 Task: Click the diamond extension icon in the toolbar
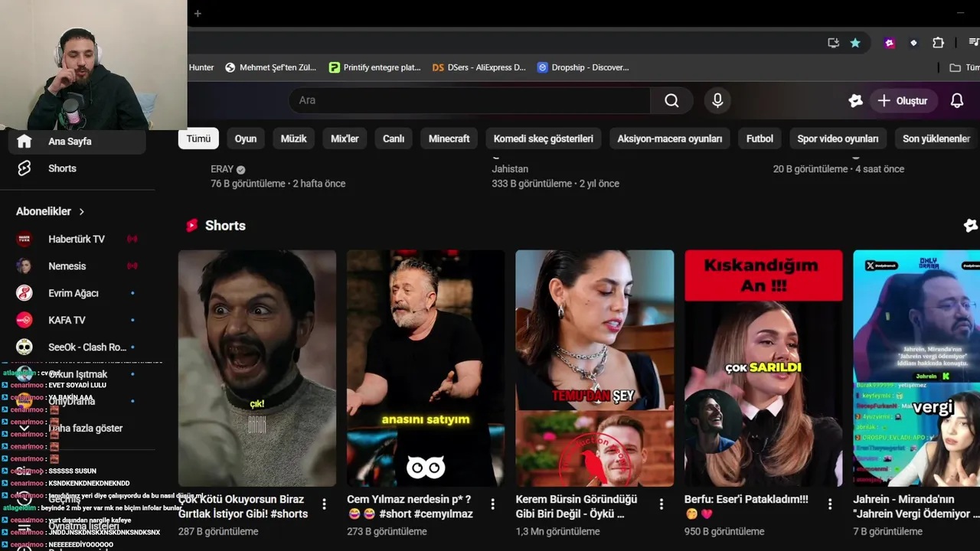(x=913, y=43)
